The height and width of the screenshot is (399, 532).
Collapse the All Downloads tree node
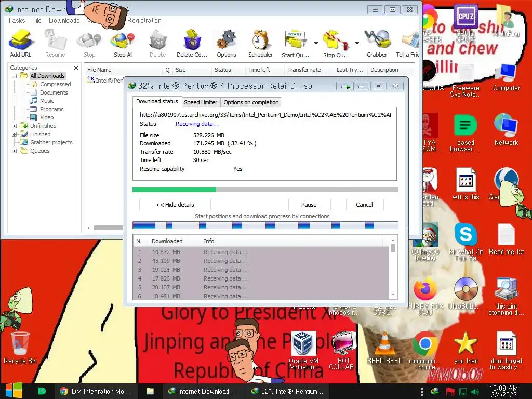(x=14, y=76)
